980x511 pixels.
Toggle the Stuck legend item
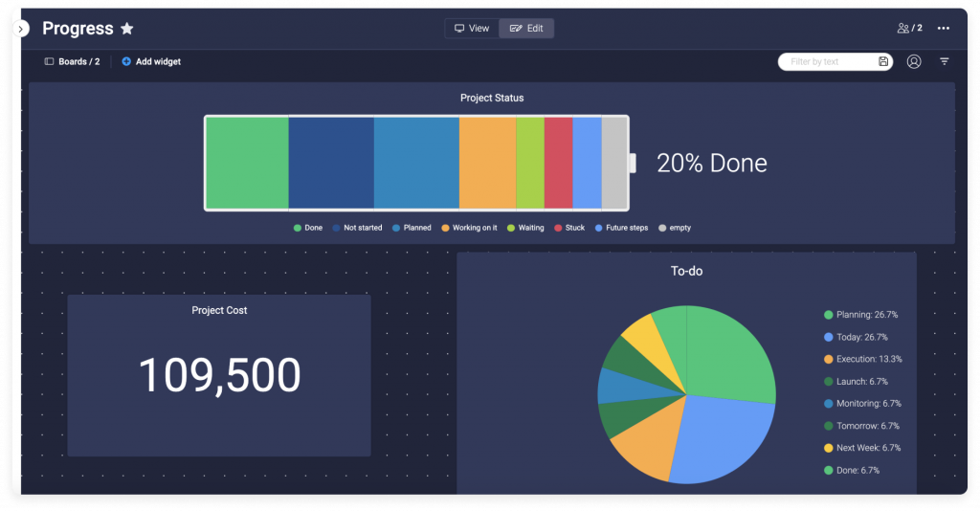[569, 228]
